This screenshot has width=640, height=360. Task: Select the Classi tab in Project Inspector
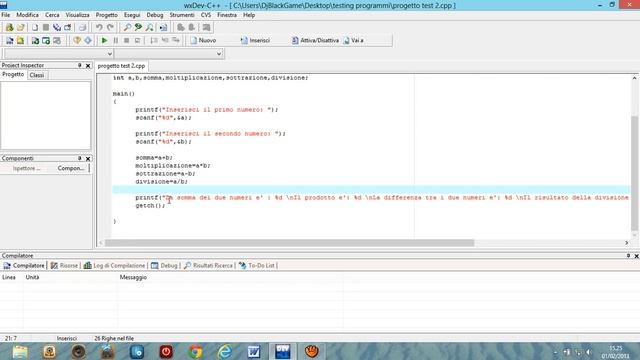click(x=37, y=75)
